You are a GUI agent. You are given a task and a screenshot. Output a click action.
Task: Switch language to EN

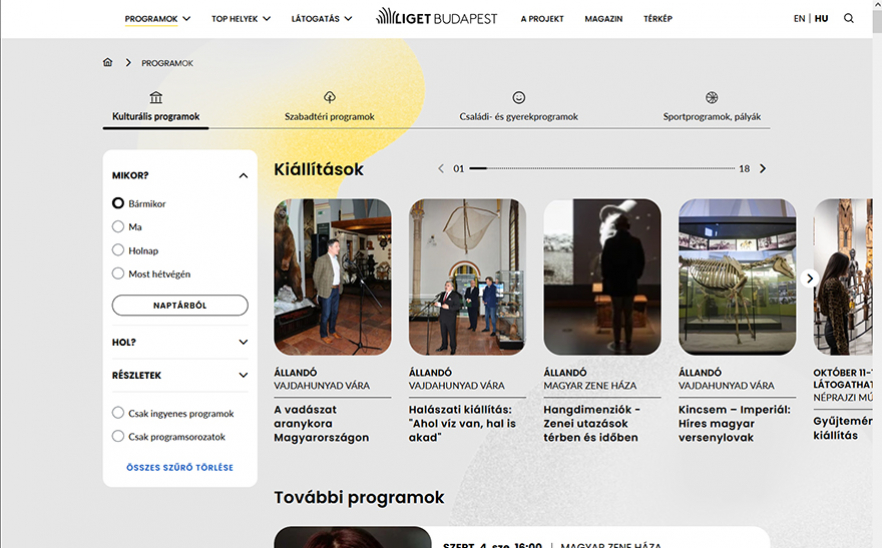click(799, 19)
